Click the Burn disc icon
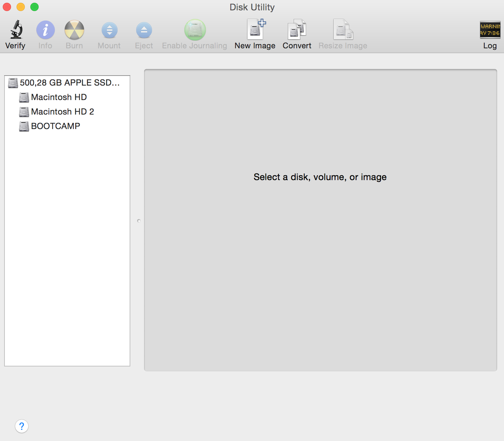 [x=74, y=30]
